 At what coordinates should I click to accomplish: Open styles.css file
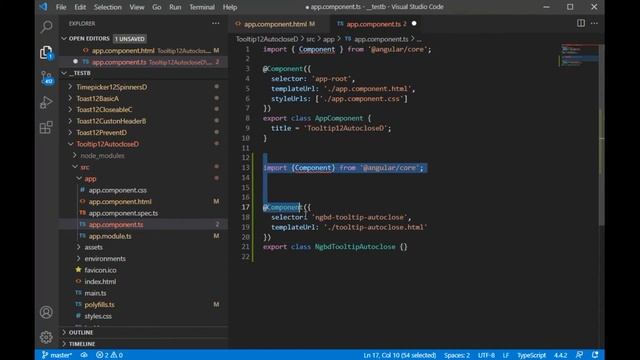(x=144, y=316)
